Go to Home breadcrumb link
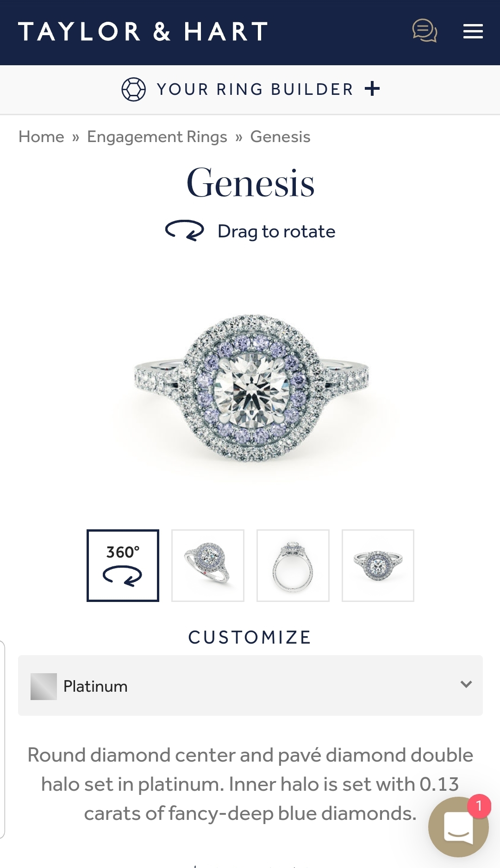 coord(41,137)
